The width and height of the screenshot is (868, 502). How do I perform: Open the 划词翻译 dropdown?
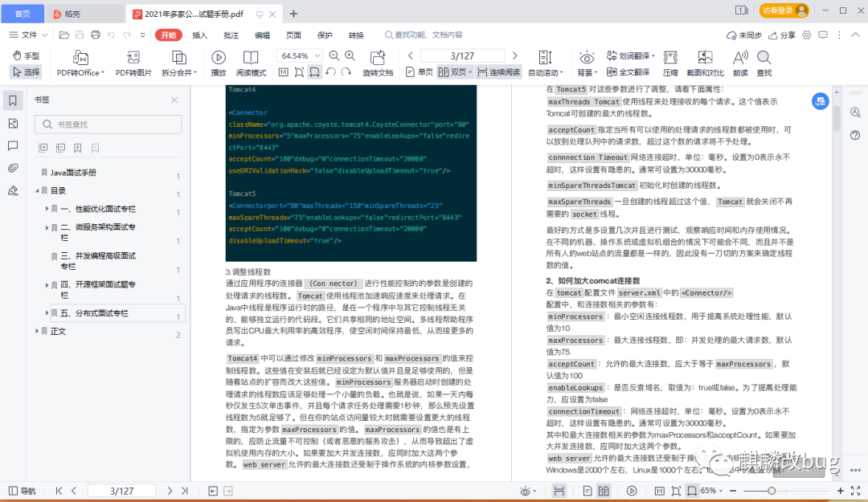tap(631, 56)
